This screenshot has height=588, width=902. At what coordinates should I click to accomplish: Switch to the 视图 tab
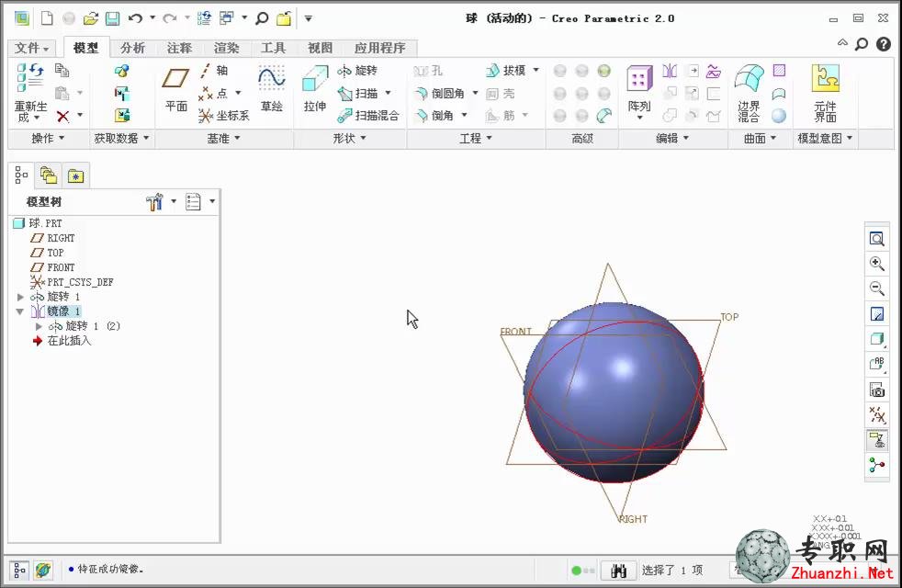[320, 48]
